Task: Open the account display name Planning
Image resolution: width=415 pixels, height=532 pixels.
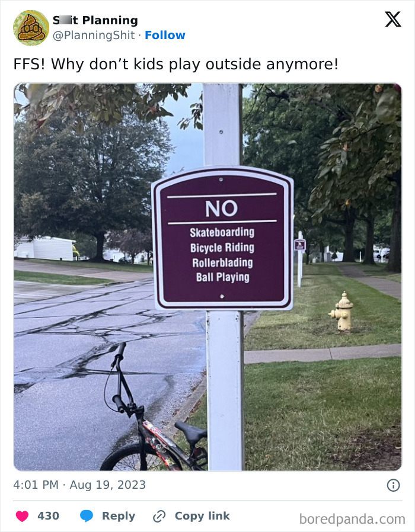Action: tap(95, 20)
